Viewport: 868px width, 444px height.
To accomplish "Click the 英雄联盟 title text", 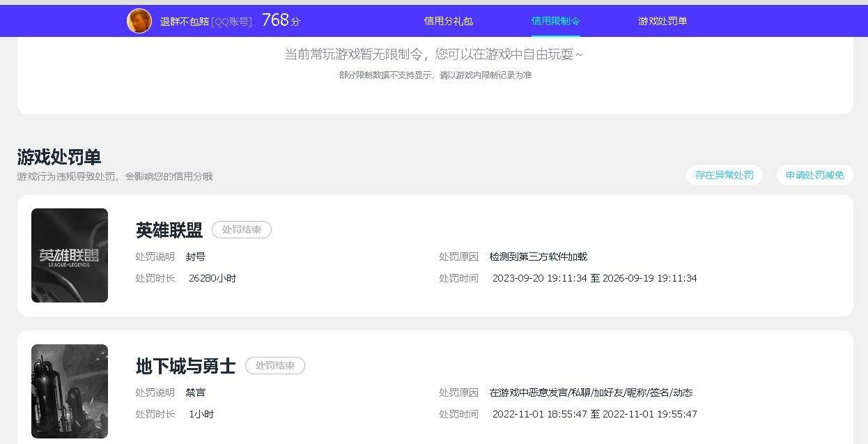I will 169,230.
